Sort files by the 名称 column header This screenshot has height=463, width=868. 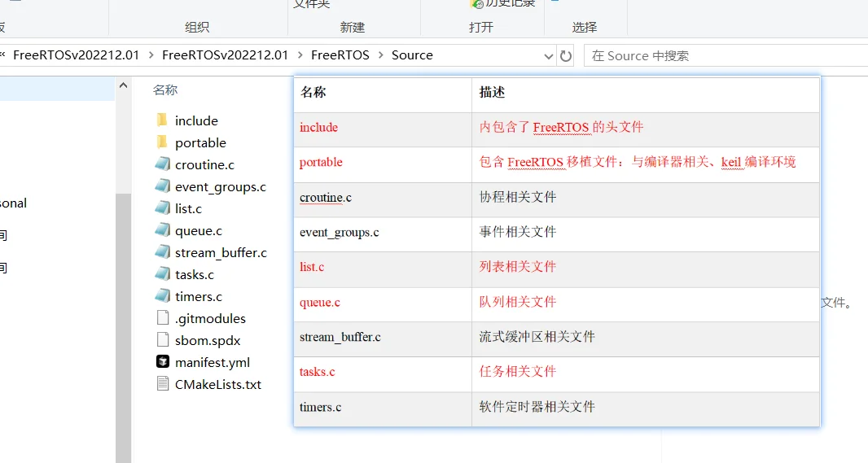[165, 90]
